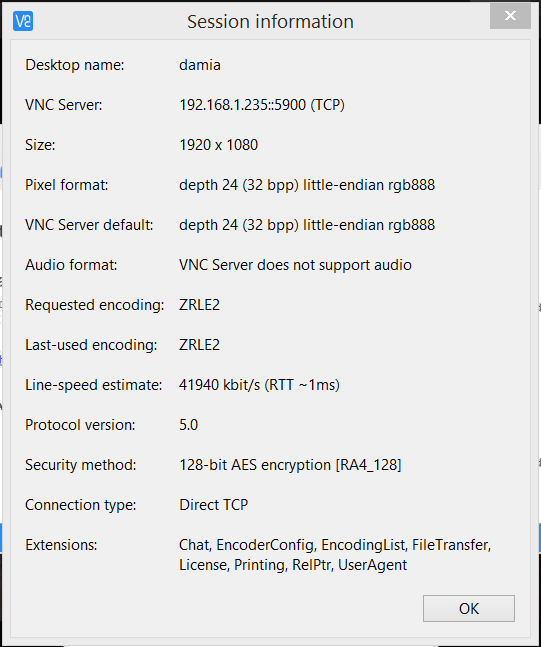
Task: Confirm with the OK button
Action: pyautogui.click(x=469, y=608)
